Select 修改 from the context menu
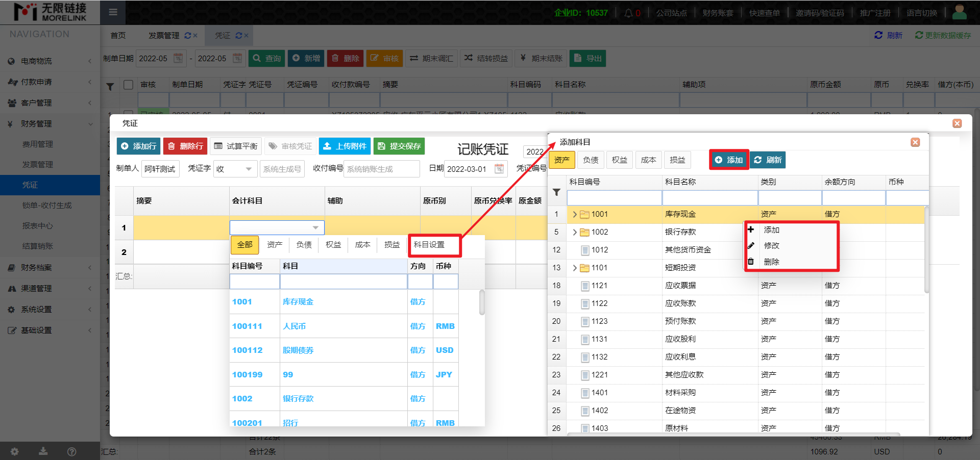The width and height of the screenshot is (980, 460). pos(771,245)
